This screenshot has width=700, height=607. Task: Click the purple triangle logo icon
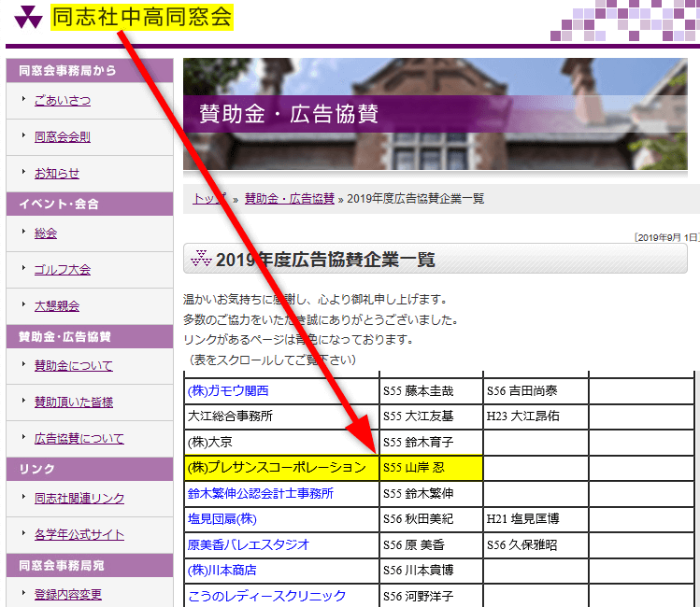[28, 18]
